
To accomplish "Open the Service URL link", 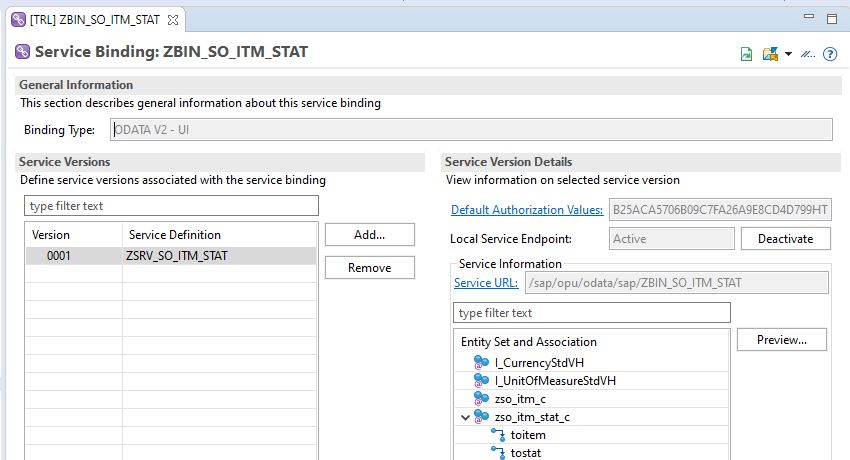I will 486,283.
